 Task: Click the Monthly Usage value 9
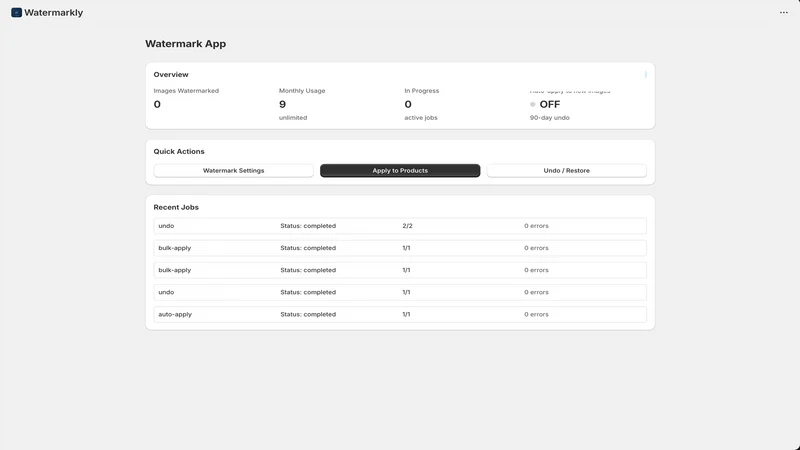(282, 104)
